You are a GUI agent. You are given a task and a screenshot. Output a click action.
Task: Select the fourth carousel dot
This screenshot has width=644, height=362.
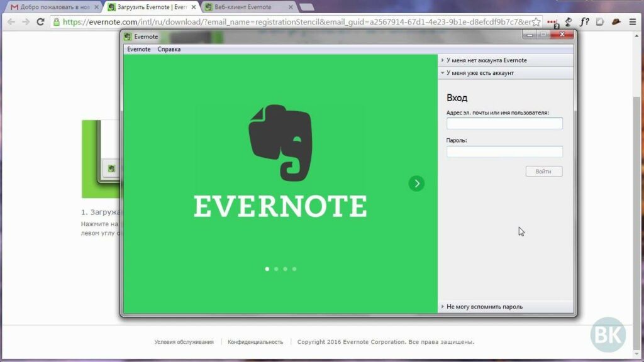tap(294, 269)
